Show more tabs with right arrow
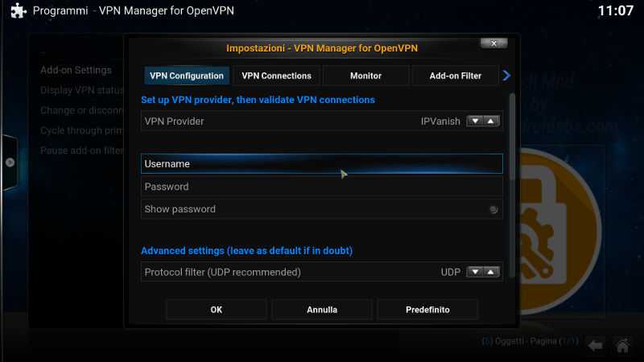This screenshot has width=644, height=362. pos(506,76)
